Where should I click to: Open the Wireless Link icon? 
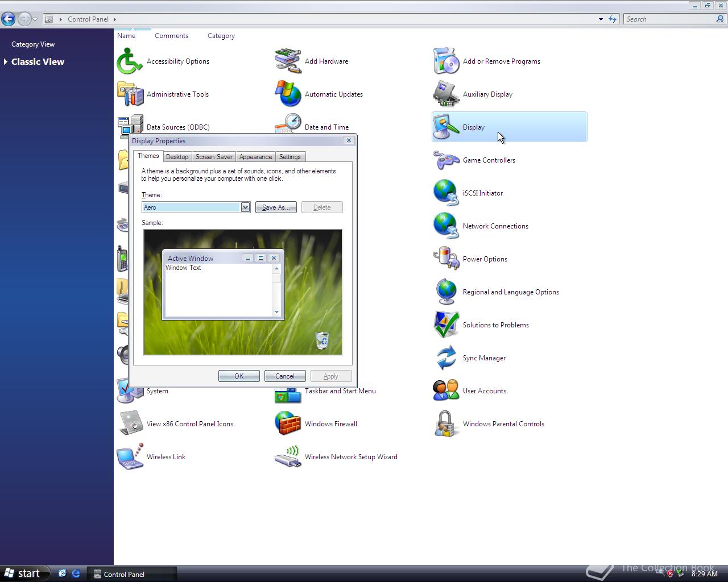[130, 457]
